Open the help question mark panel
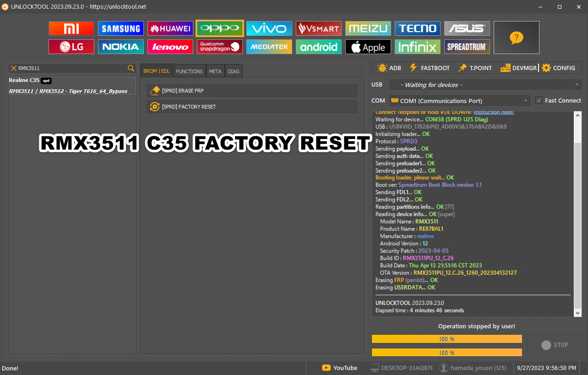 [x=517, y=38]
